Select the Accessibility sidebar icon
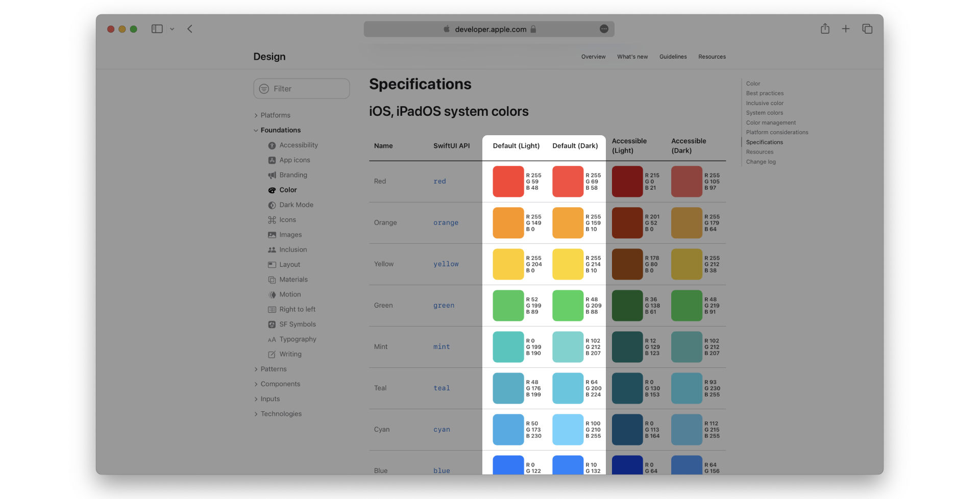This screenshot has width=980, height=499. tap(272, 145)
